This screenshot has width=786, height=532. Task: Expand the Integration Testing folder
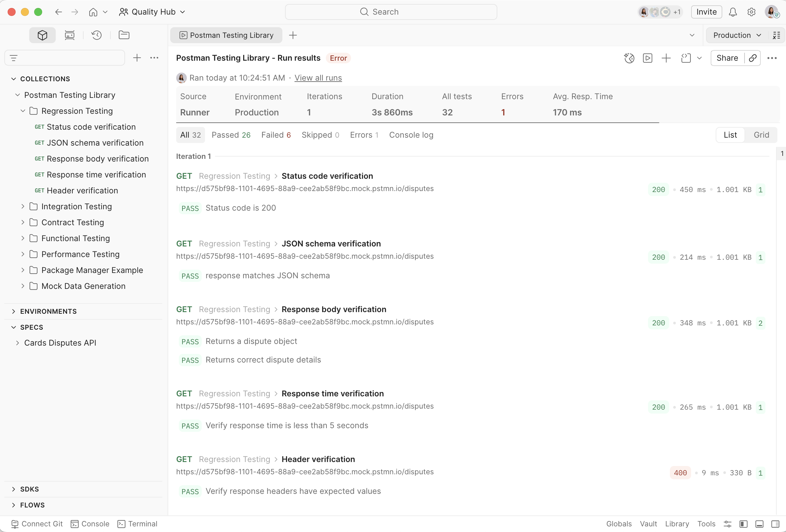23,206
